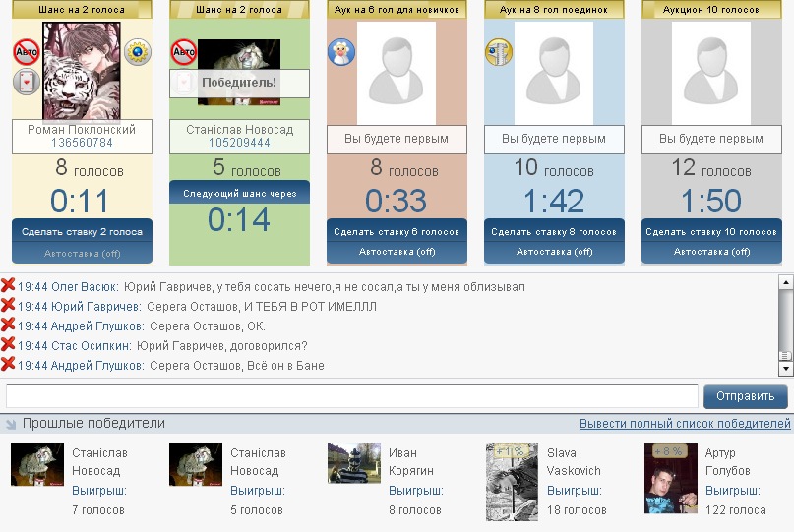Select the Аук на 8 гол поединок header
Screen dimensions: 794x532
tap(554, 10)
